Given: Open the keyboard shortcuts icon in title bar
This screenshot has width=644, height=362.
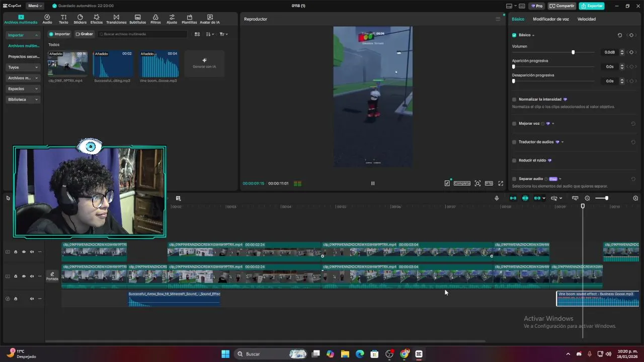Looking at the screenshot, I should [522, 6].
